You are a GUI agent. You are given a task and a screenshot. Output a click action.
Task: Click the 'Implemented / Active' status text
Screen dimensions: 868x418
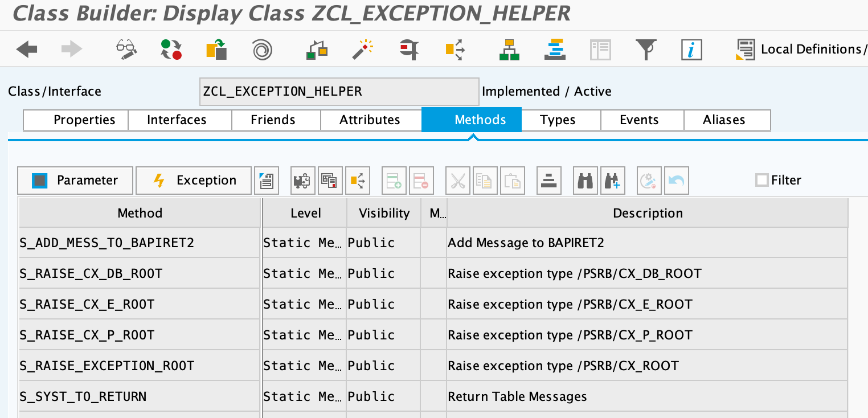point(547,92)
